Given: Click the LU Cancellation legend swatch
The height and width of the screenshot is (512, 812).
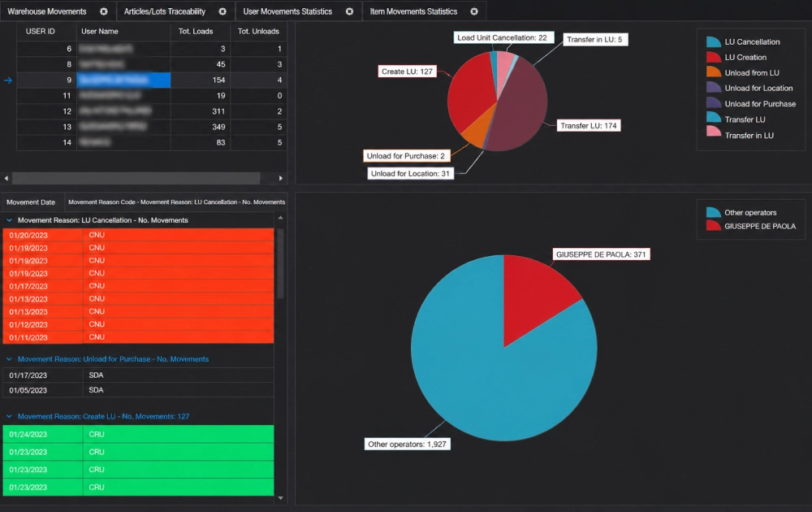Looking at the screenshot, I should point(714,42).
